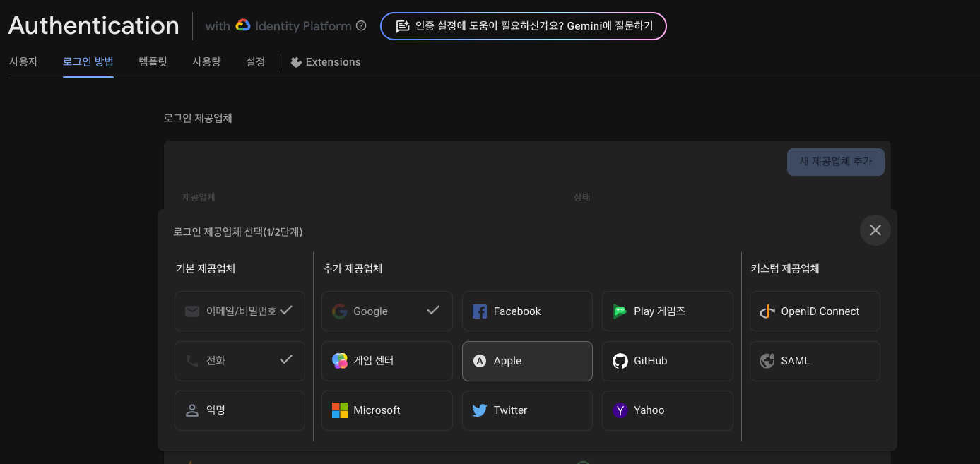Screen dimensions: 980x464
Task: Click checkmark on Google provider
Action: coord(433,310)
